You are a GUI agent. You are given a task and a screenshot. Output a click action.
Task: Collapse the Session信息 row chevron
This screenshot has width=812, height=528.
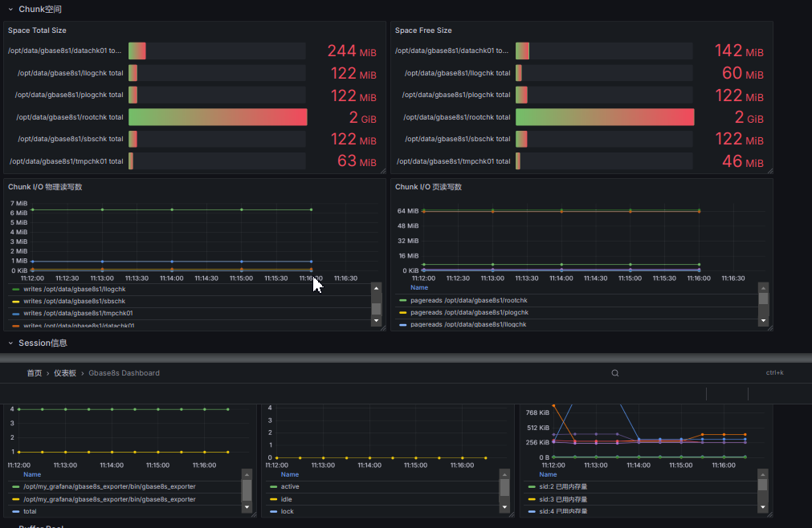[10, 343]
